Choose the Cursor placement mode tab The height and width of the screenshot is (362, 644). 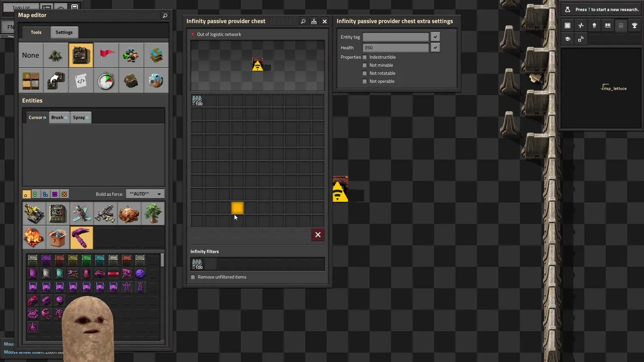tap(37, 118)
